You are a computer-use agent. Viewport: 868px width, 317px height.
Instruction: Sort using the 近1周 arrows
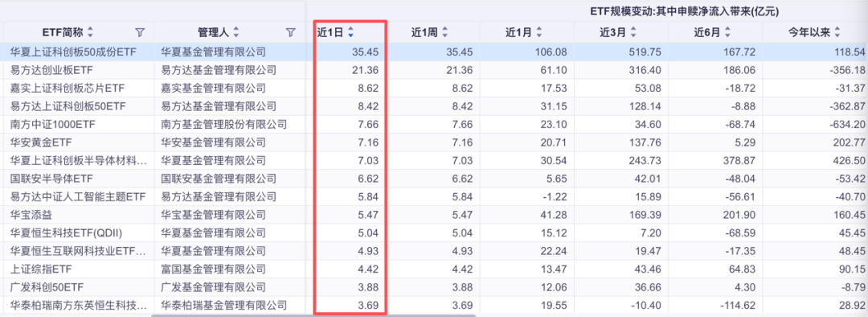tap(444, 33)
